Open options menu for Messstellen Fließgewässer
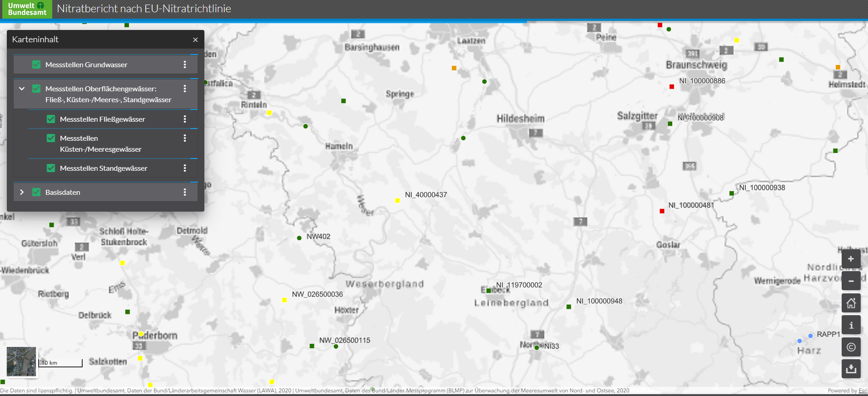 coord(185,119)
